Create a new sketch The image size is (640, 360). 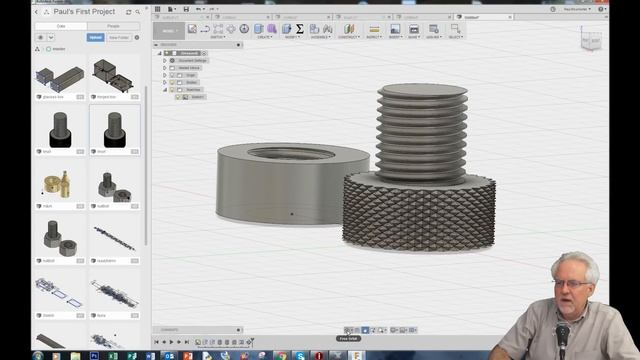point(192,29)
